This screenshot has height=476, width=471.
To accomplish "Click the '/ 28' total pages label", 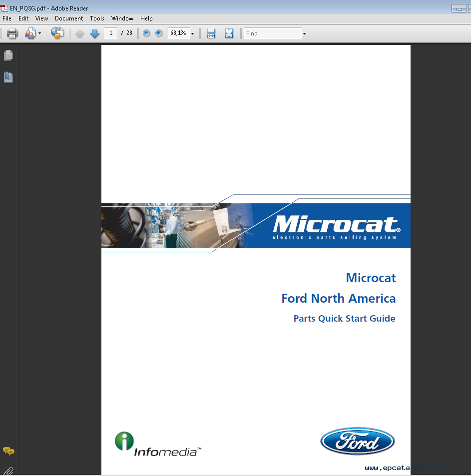I will pyautogui.click(x=126, y=33).
